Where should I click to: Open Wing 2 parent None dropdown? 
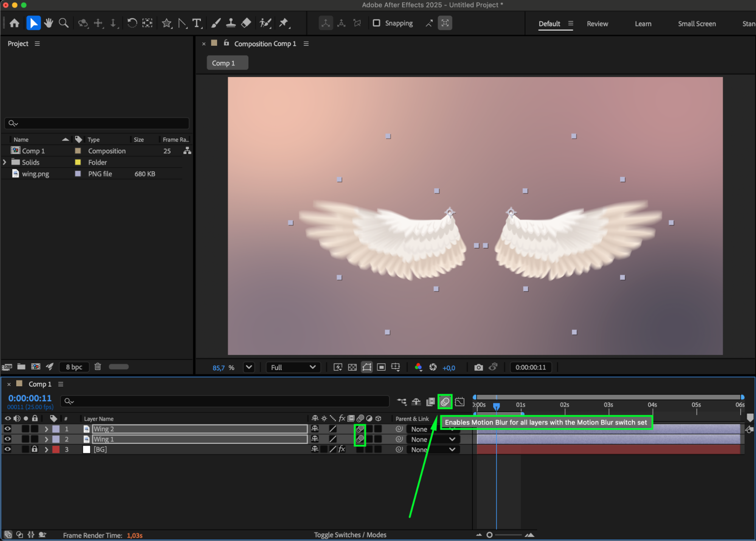pyautogui.click(x=433, y=429)
